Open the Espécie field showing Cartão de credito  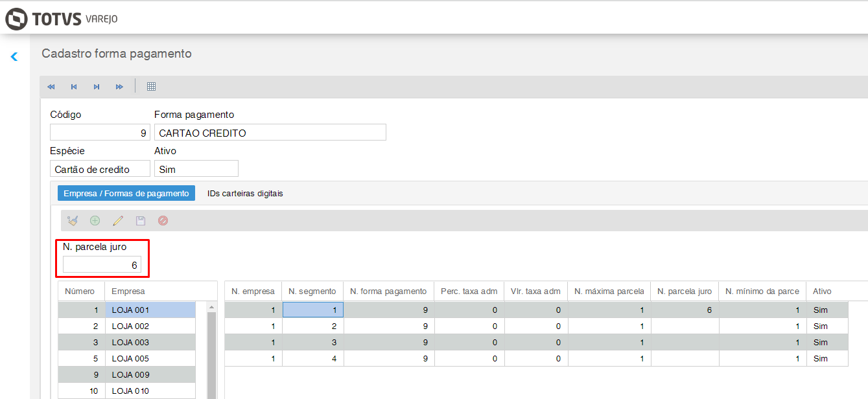tap(99, 169)
